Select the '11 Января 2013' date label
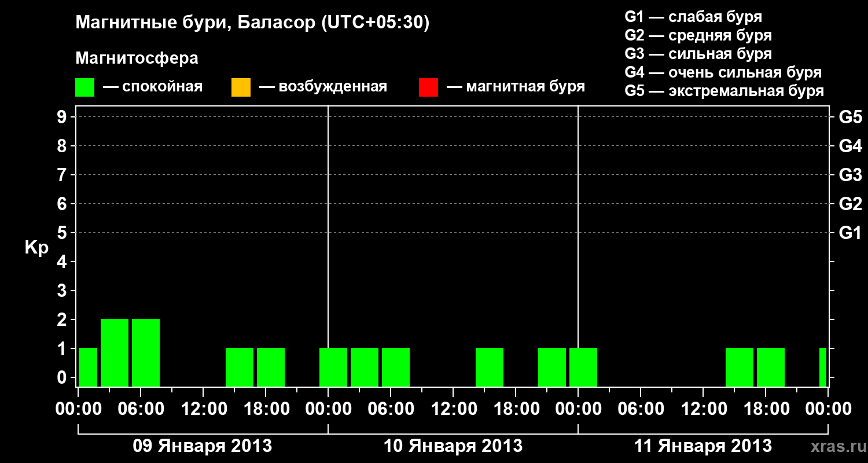The image size is (868, 463). click(703, 446)
